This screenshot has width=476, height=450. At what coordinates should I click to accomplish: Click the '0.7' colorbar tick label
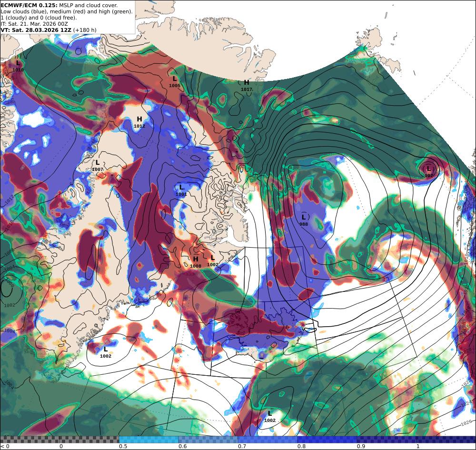[x=242, y=446]
